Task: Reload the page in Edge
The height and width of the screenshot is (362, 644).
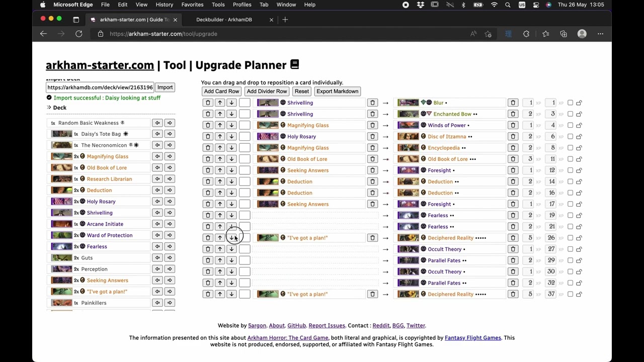Action: coord(79,34)
